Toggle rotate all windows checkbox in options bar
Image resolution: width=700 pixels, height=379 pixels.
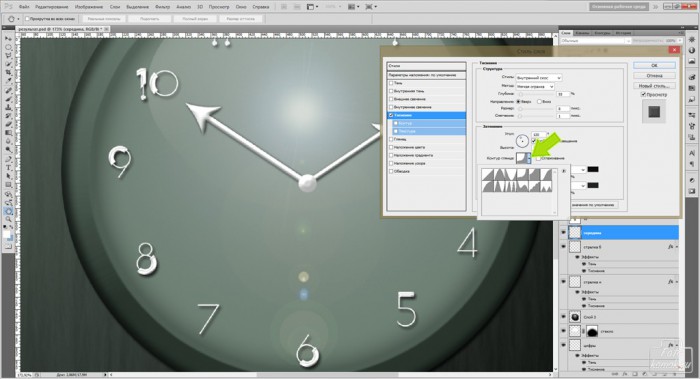28,19
